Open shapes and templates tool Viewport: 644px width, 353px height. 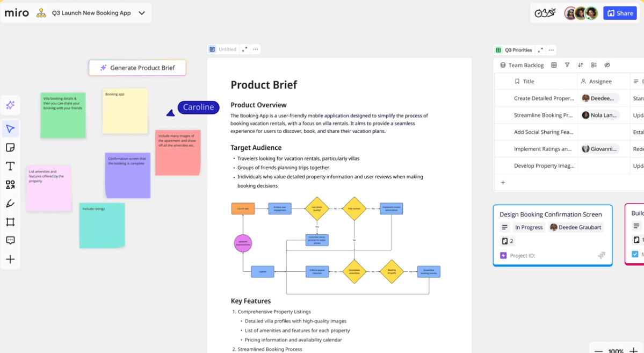(x=10, y=184)
